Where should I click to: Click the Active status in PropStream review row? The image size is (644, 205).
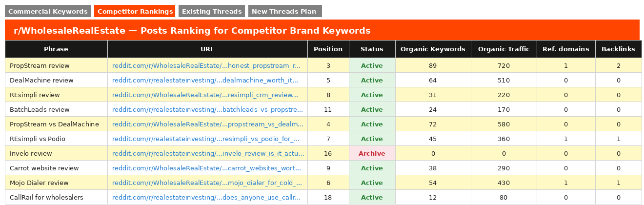(x=372, y=65)
